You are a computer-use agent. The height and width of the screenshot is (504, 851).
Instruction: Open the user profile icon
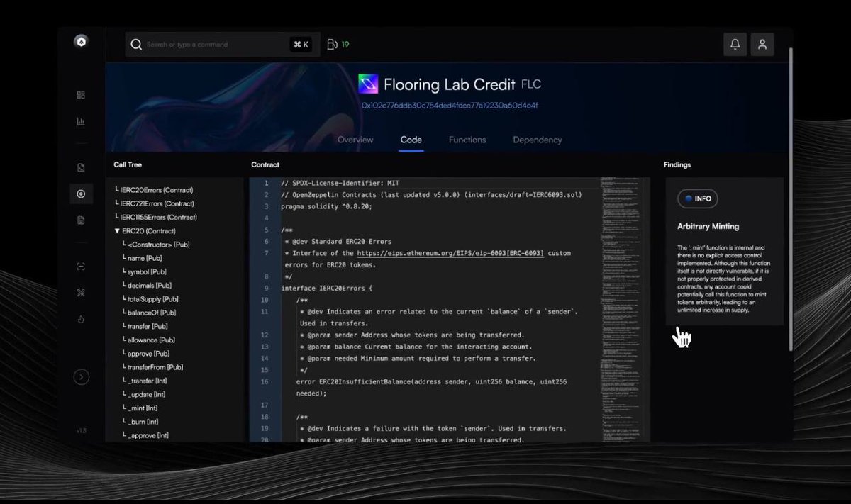[762, 44]
